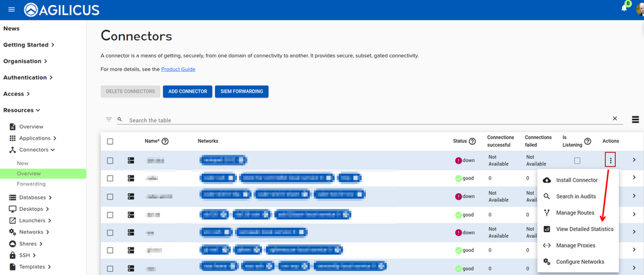644x275 pixels.
Task: Click the Is Listening help icon
Action: click(x=588, y=141)
